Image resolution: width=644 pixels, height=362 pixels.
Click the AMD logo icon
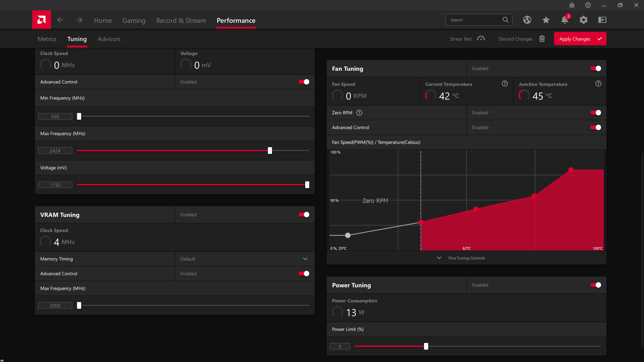pos(42,20)
